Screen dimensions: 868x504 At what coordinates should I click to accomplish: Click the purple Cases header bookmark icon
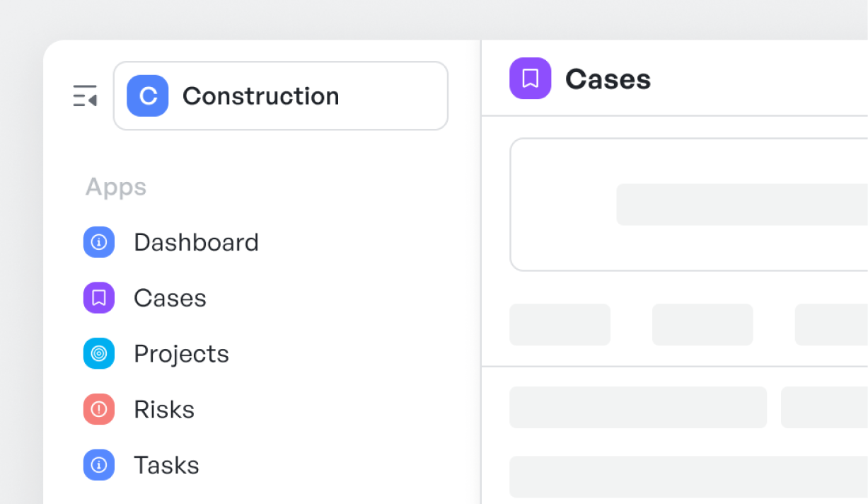point(530,79)
